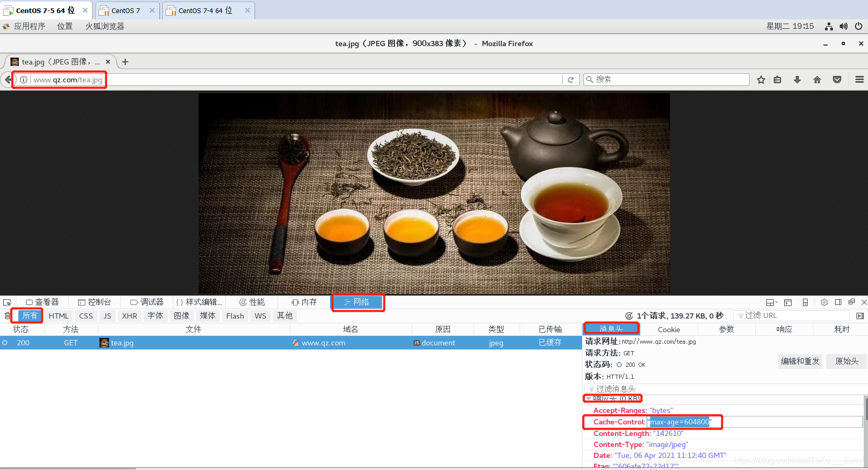This screenshot has width=868, height=470.
Task: Open devtools settings gear icon
Action: [824, 302]
